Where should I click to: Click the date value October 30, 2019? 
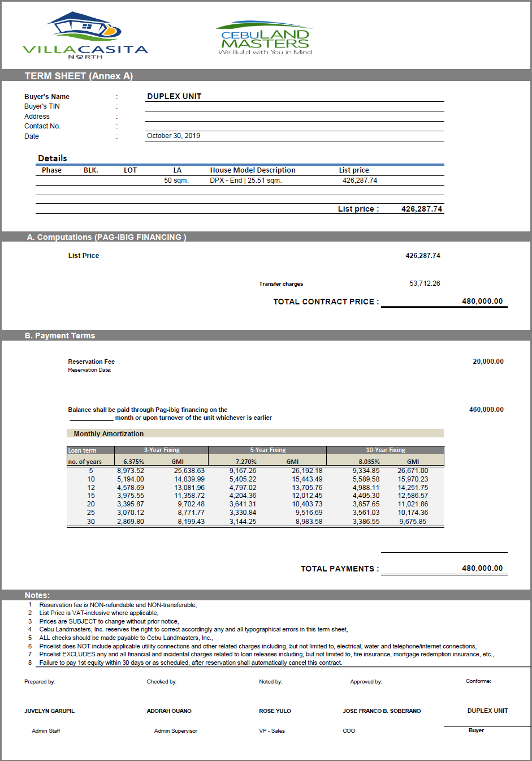click(x=174, y=136)
